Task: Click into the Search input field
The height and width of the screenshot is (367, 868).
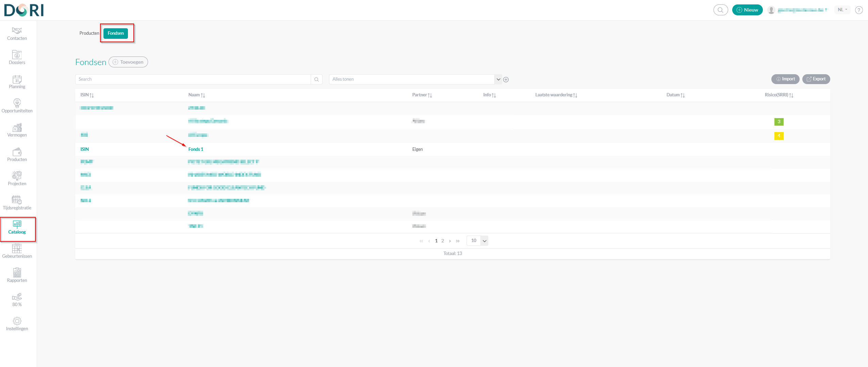Action: point(193,79)
